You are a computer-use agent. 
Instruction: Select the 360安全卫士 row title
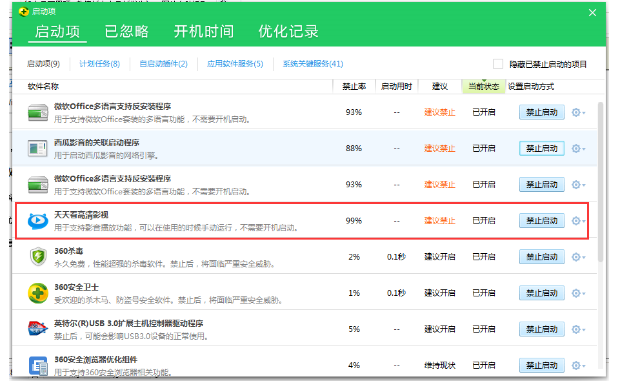tap(77, 287)
